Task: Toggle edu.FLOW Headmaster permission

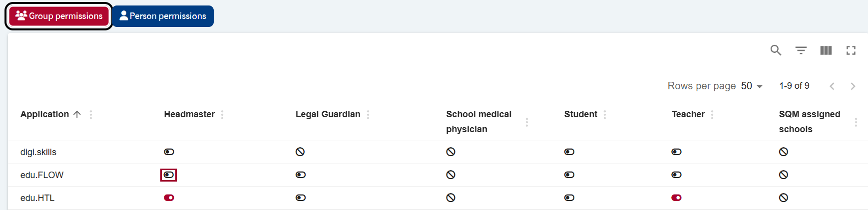Action: point(169,175)
